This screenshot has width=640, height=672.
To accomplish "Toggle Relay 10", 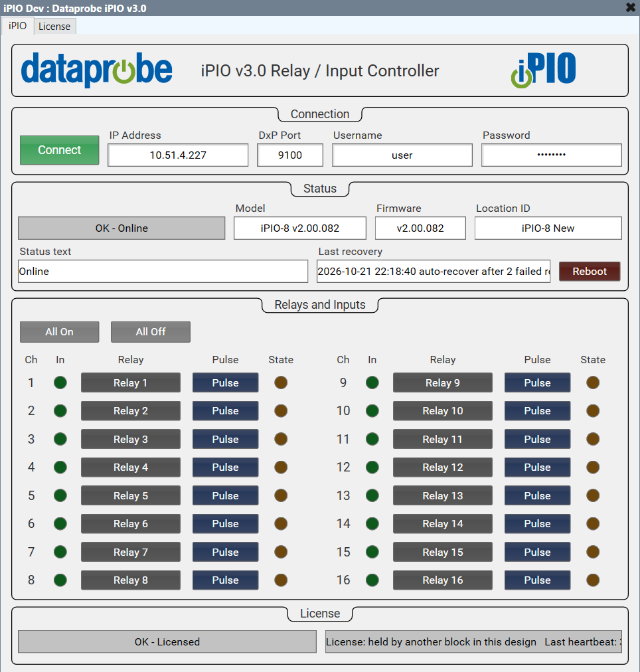I will point(443,410).
